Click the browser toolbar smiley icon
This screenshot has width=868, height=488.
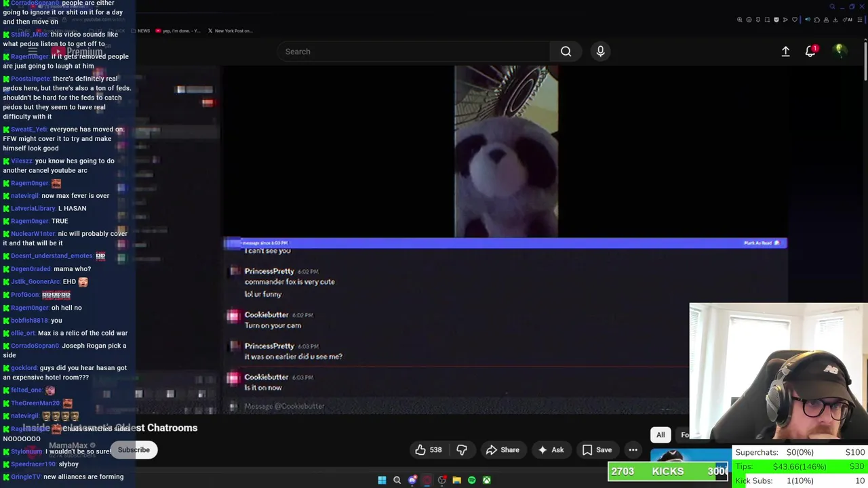click(x=749, y=20)
